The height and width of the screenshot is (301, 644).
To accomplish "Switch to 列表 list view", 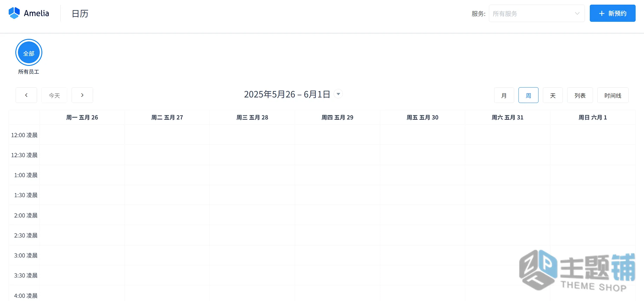I will click(580, 95).
